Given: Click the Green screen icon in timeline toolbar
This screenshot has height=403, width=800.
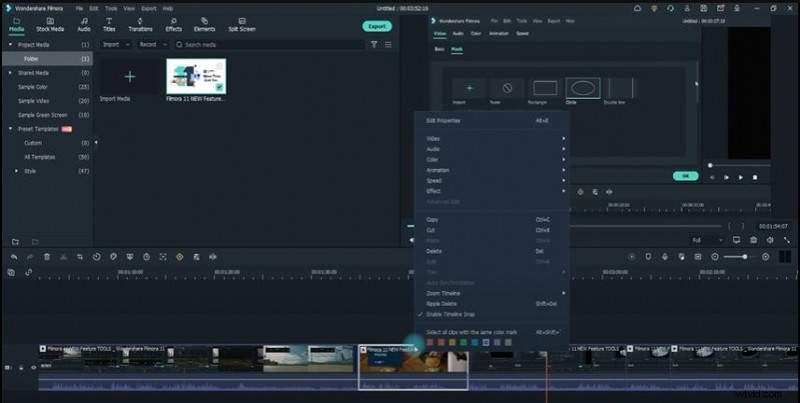Looking at the screenshot, I should point(130,257).
